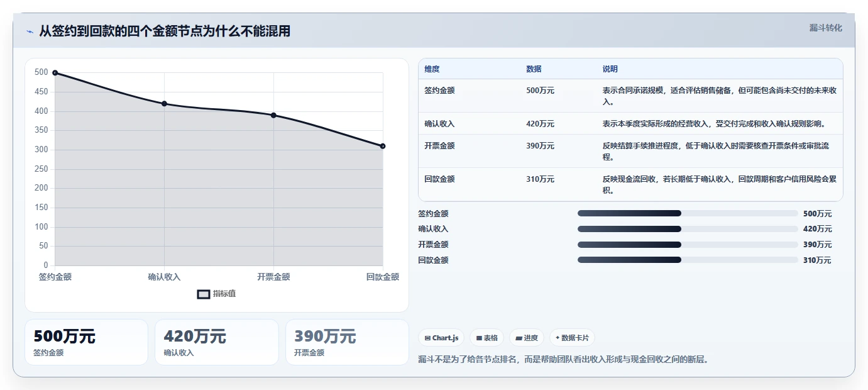This screenshot has height=390, width=868.
Task: Click the 开票金额 x-axis label on the chart
Action: (x=273, y=277)
